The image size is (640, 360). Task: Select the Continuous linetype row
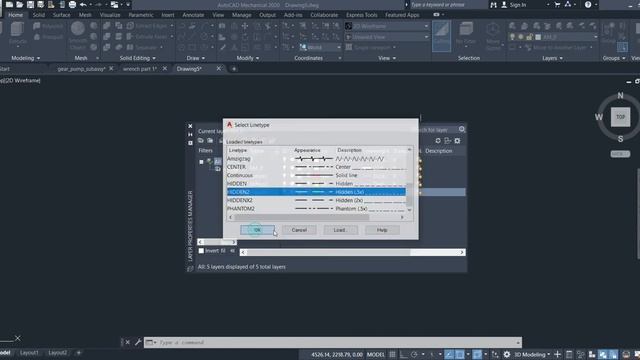[316, 175]
